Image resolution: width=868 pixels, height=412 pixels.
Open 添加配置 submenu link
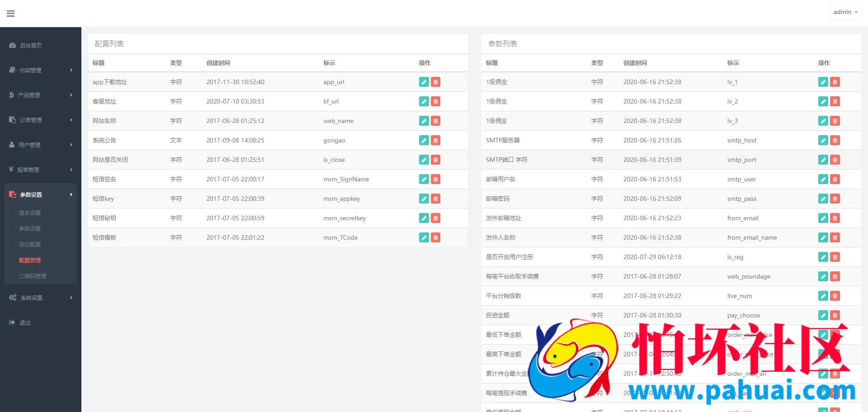30,244
